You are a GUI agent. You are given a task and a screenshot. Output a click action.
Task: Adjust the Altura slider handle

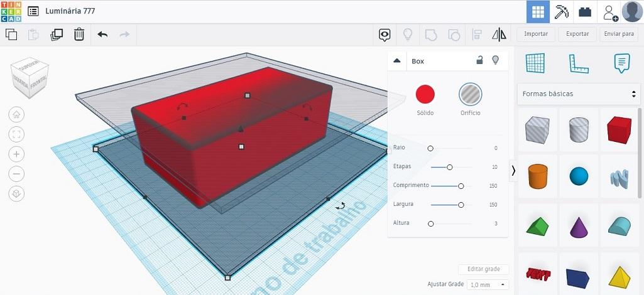(430, 223)
